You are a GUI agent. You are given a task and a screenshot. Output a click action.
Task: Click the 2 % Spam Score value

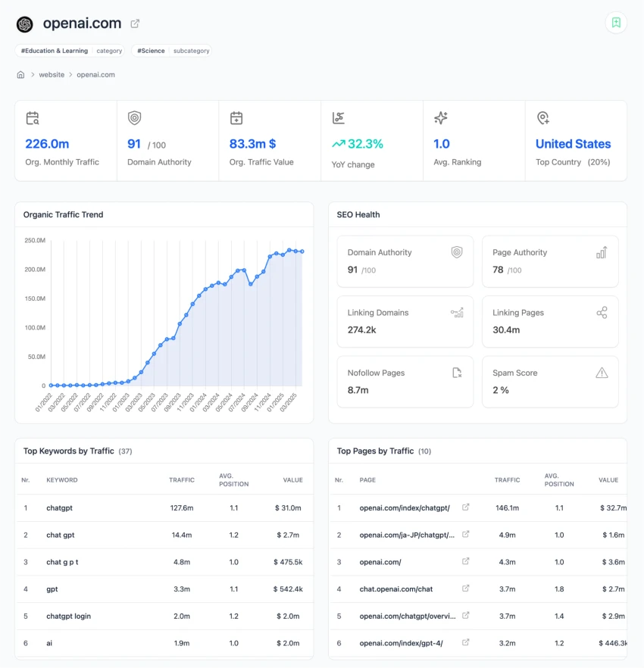501,390
